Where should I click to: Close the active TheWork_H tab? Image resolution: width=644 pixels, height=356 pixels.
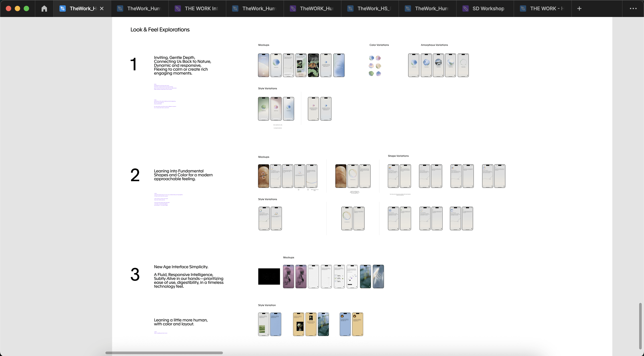coord(102,8)
